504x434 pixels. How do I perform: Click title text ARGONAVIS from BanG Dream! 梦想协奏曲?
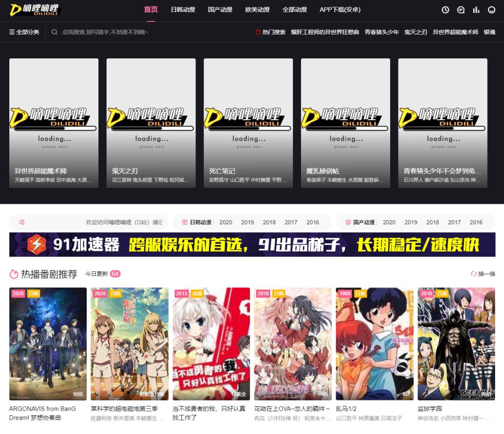click(x=42, y=413)
